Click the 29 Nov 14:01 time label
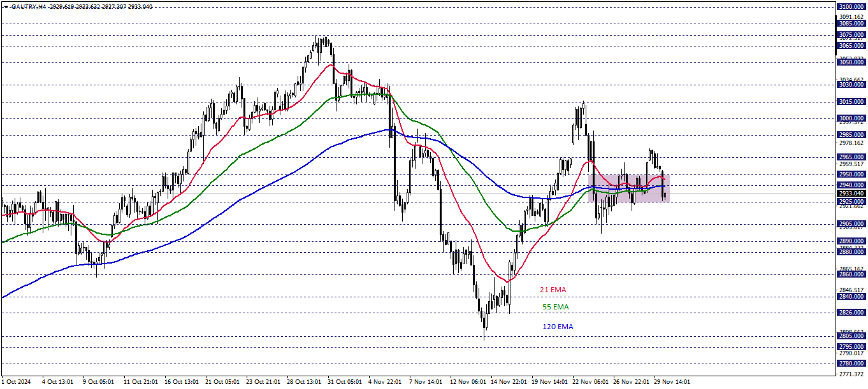868x389 pixels. (x=672, y=382)
